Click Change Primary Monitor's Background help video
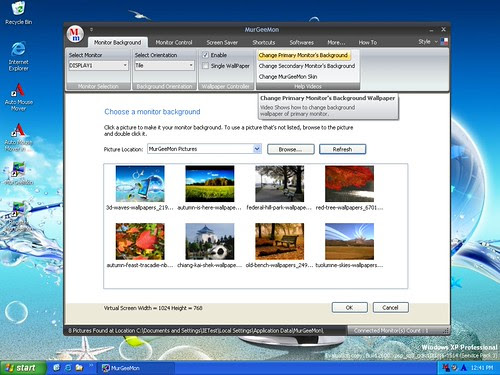Image resolution: width=500 pixels, height=375 pixels. 303,55
